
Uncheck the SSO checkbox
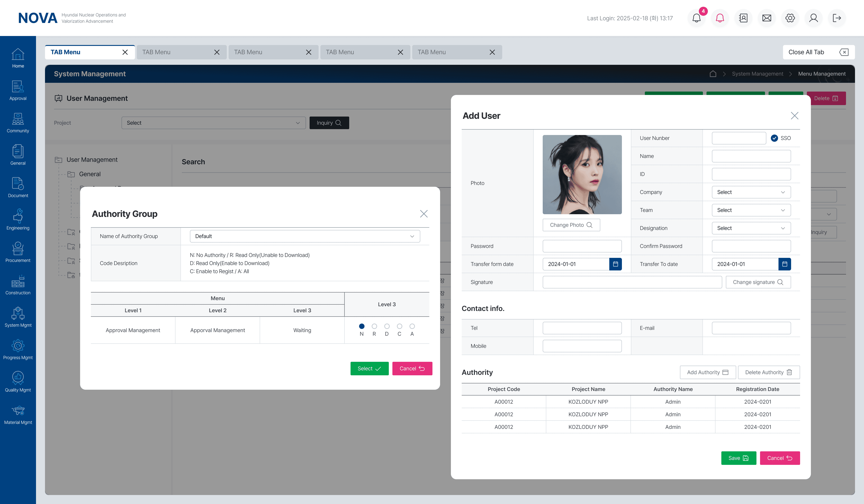click(774, 138)
